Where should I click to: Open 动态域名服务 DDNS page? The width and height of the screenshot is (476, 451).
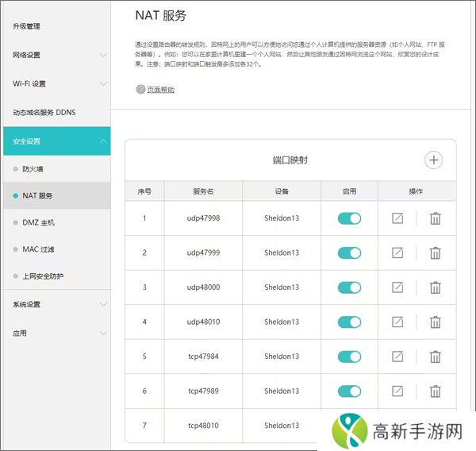click(x=44, y=113)
